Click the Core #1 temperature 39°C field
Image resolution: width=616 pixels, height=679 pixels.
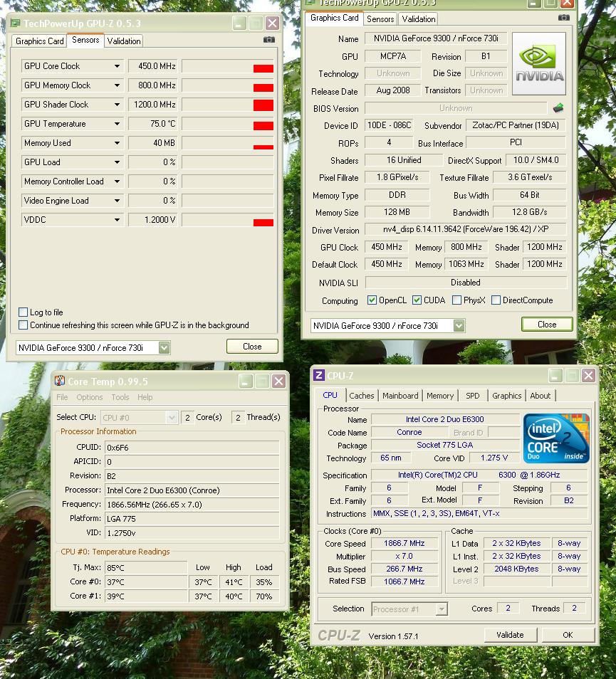(x=145, y=596)
